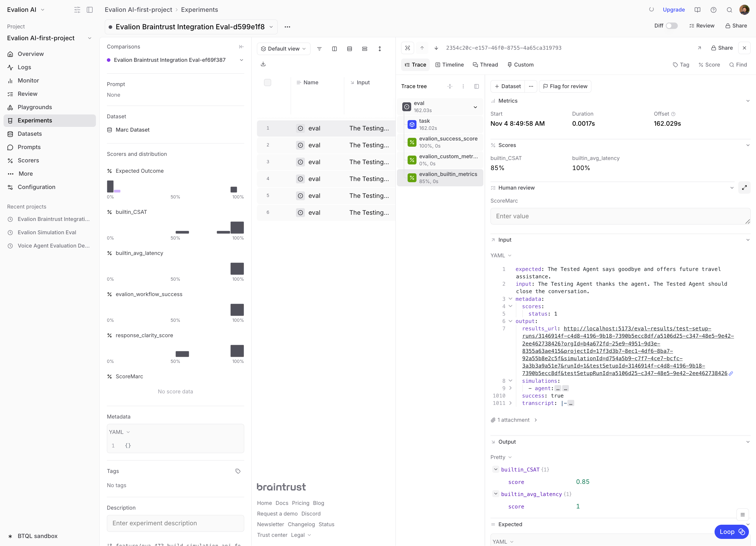Viewport: 756px width, 546px height.
Task: Toggle the trace tree layout panel icon
Action: (476, 86)
